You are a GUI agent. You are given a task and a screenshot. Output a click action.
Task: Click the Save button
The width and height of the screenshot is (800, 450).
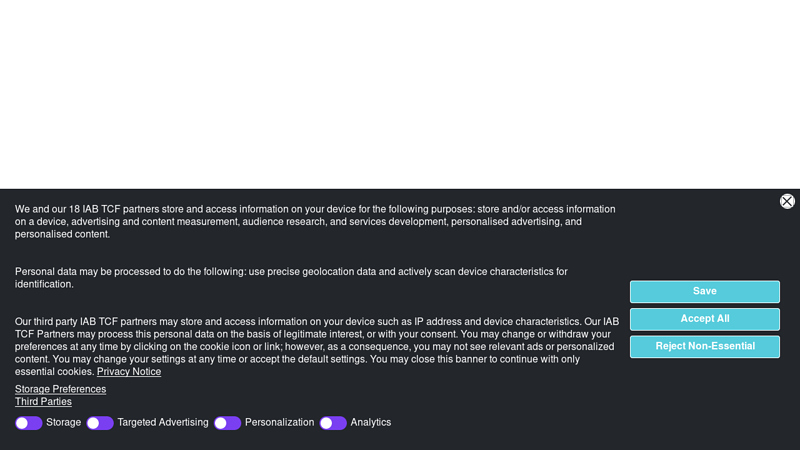pyautogui.click(x=705, y=291)
